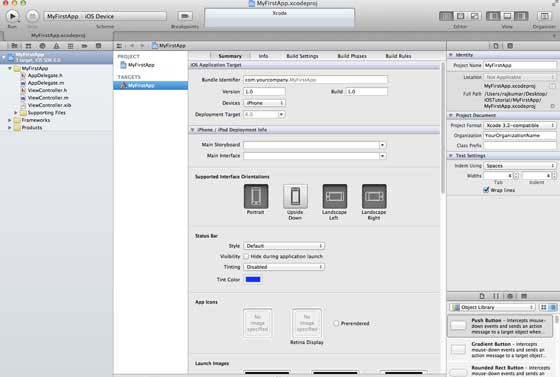The image size is (560, 377).
Task: Click the Stop button in toolbar
Action: [32, 16]
